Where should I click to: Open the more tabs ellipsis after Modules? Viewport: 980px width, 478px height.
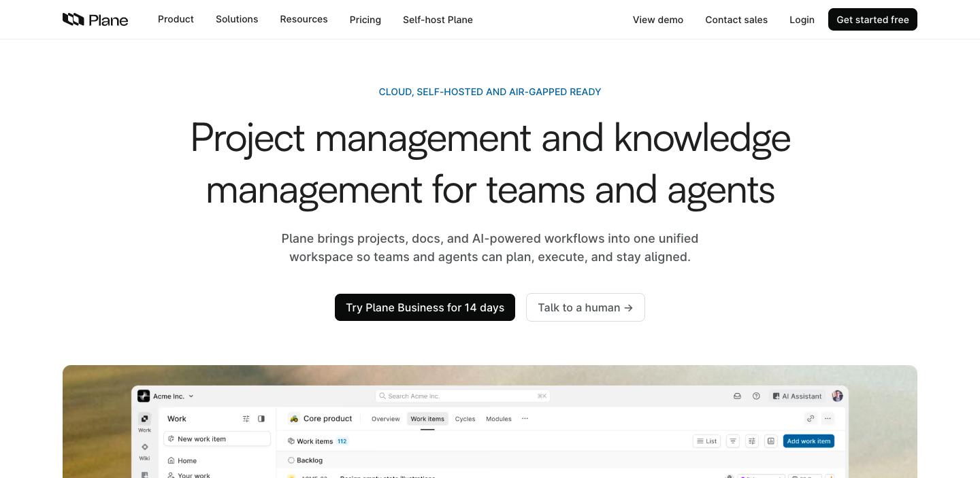pyautogui.click(x=525, y=419)
